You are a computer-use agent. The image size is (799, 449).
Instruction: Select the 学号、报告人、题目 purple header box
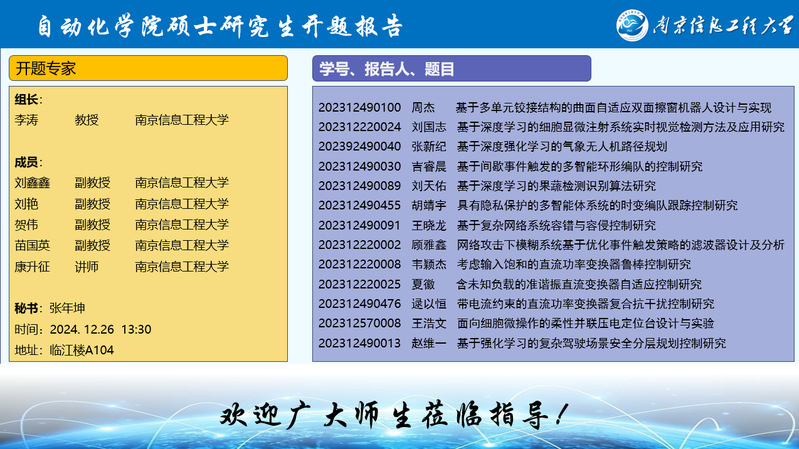pos(451,68)
